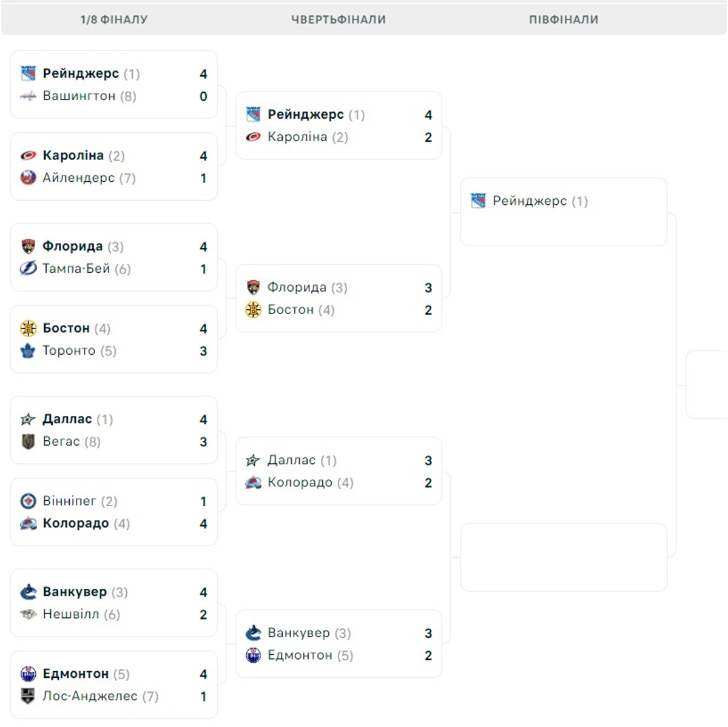Select the ПІВФІНАЛИ column header
The image size is (728, 727).
564,19
